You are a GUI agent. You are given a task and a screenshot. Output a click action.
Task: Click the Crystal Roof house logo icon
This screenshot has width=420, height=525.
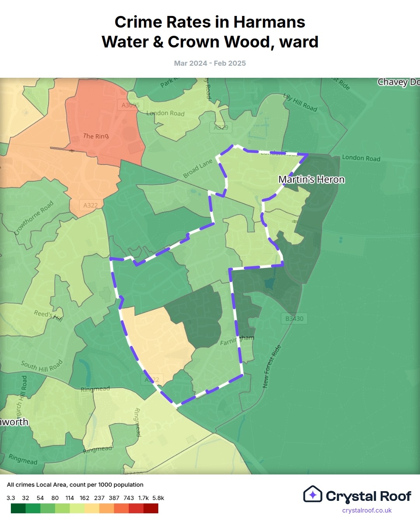[313, 494]
